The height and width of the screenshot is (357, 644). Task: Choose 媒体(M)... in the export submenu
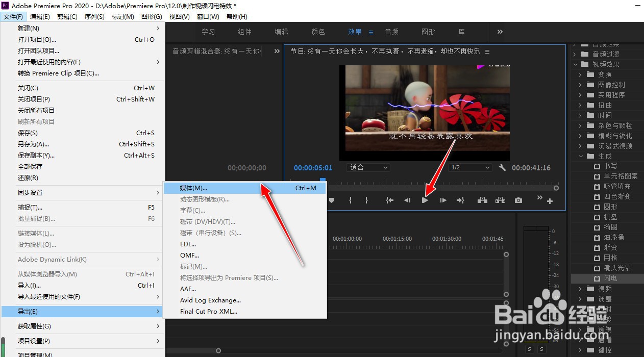[x=244, y=188]
